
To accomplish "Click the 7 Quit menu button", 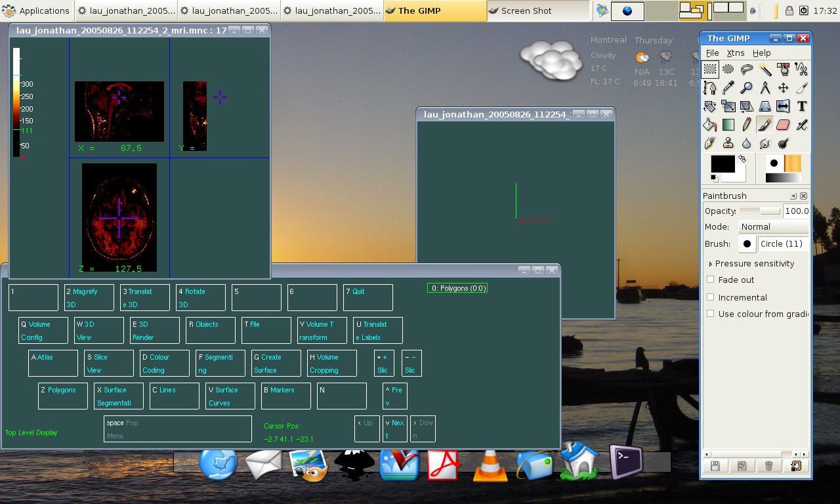I will [x=367, y=297].
